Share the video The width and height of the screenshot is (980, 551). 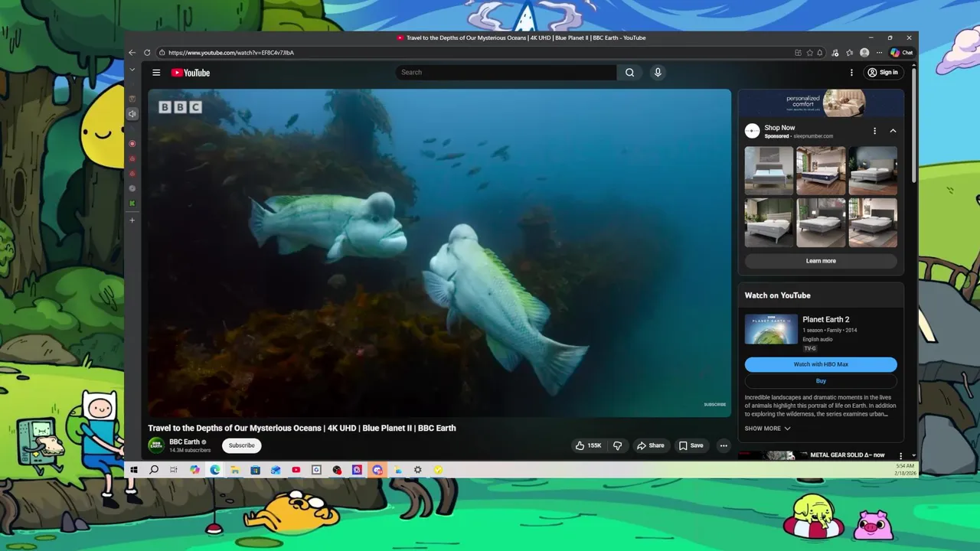tap(651, 445)
